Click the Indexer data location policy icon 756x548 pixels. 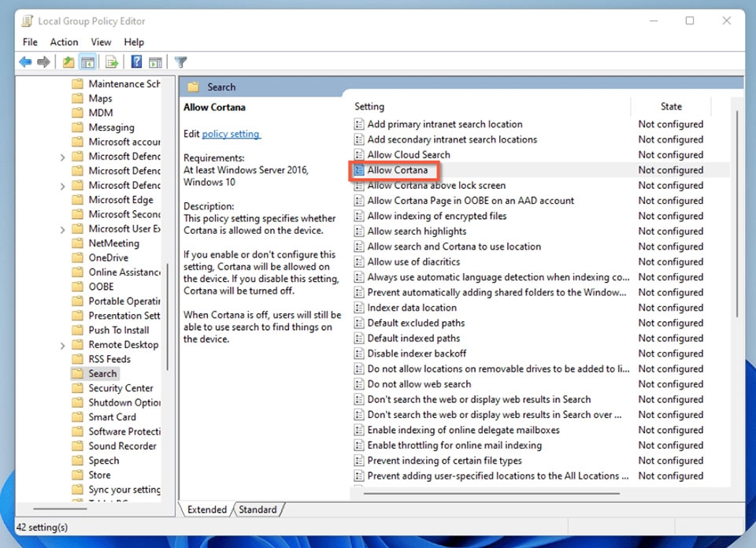(x=359, y=308)
